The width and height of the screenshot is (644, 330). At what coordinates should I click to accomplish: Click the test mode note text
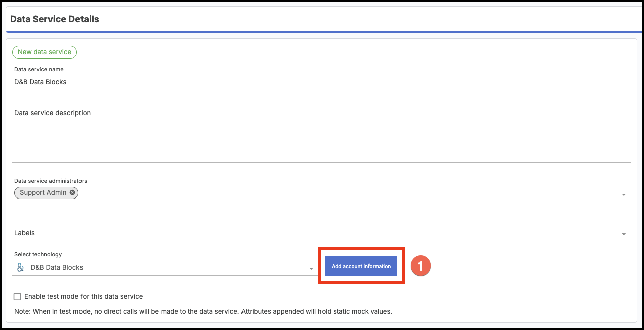(203, 311)
